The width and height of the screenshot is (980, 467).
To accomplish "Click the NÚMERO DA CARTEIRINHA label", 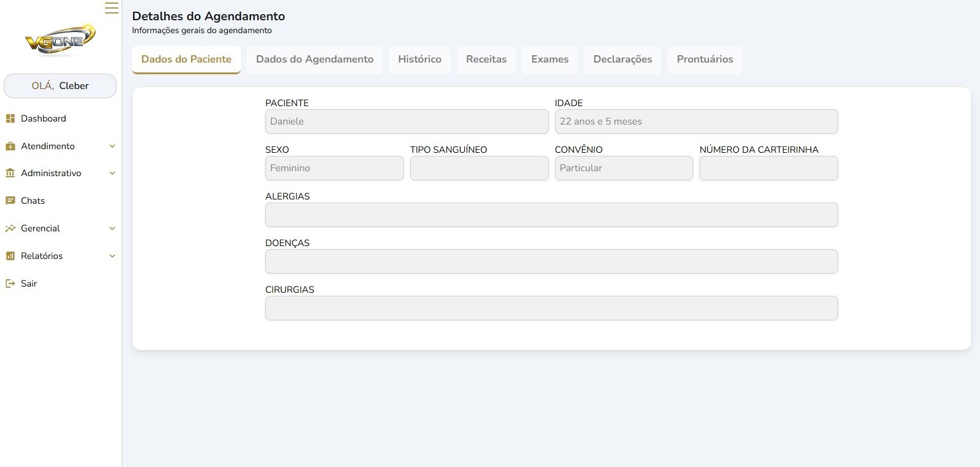I will pyautogui.click(x=759, y=150).
